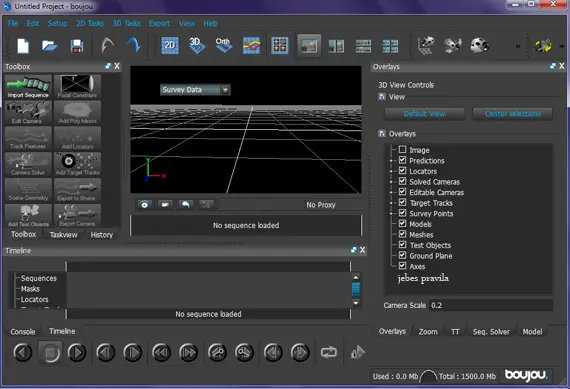Viewport: 570px width, 389px height.
Task: Click Import Sequence tool
Action: pyautogui.click(x=28, y=87)
